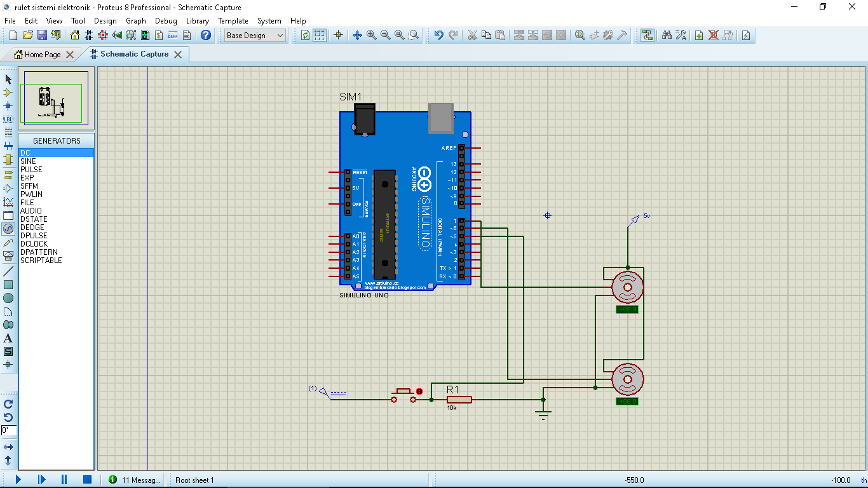Image resolution: width=868 pixels, height=488 pixels.
Task: Click the rotation angle input field
Action: (9, 430)
